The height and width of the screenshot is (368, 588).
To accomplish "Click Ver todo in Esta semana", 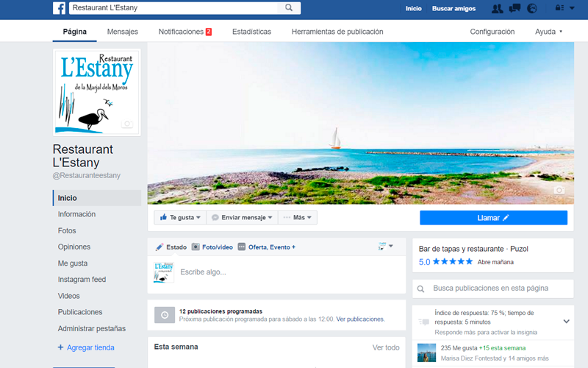I will pyautogui.click(x=386, y=347).
